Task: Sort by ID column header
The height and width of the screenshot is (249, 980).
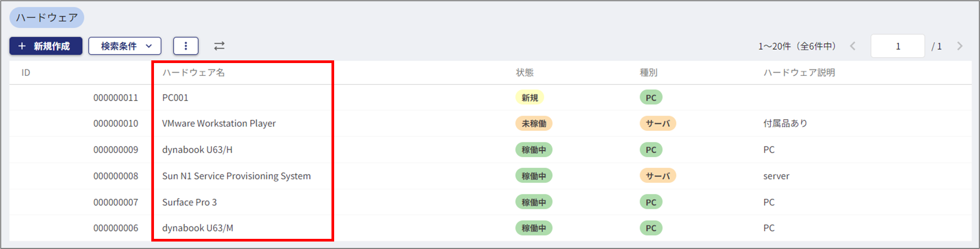Action: click(x=26, y=73)
